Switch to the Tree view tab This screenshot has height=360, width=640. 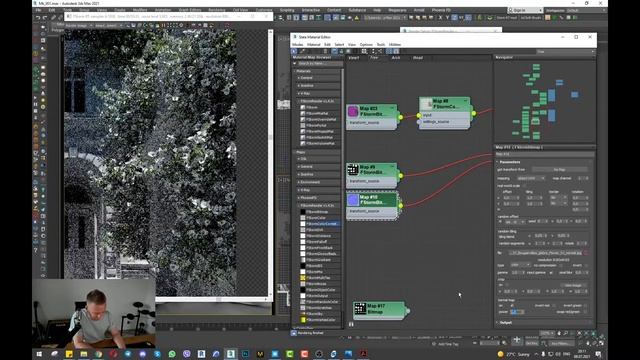pos(374,58)
